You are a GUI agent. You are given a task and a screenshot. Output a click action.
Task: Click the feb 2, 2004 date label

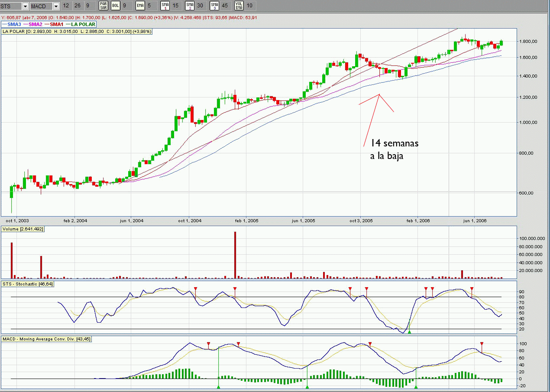coord(75,220)
